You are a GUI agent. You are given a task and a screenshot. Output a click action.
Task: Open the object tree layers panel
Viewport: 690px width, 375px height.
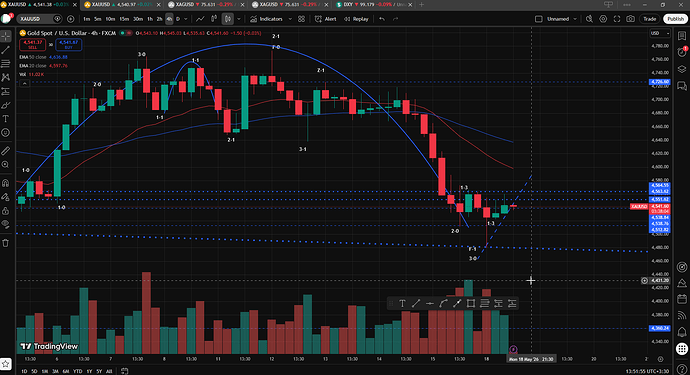[x=682, y=69]
